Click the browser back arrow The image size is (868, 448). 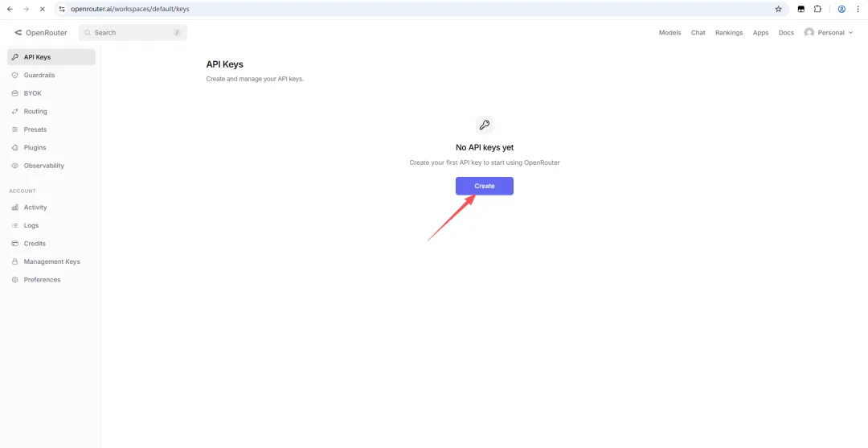tap(10, 9)
